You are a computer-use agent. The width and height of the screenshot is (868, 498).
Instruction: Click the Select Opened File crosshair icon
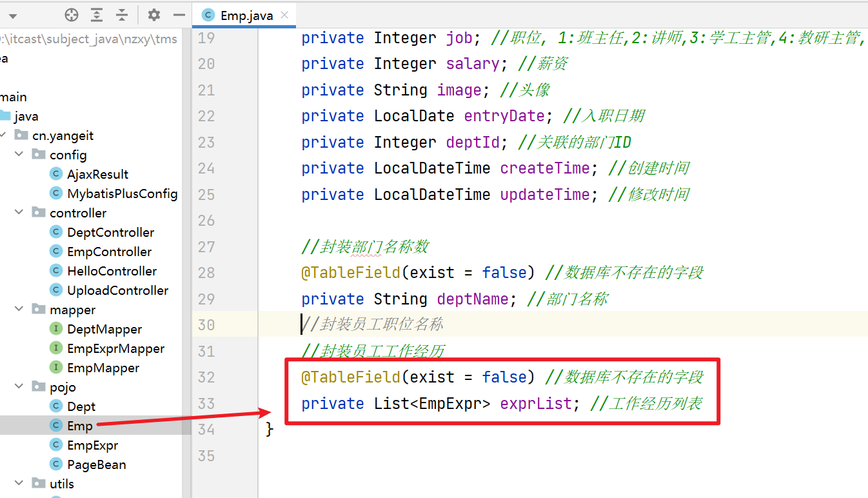pos(72,15)
